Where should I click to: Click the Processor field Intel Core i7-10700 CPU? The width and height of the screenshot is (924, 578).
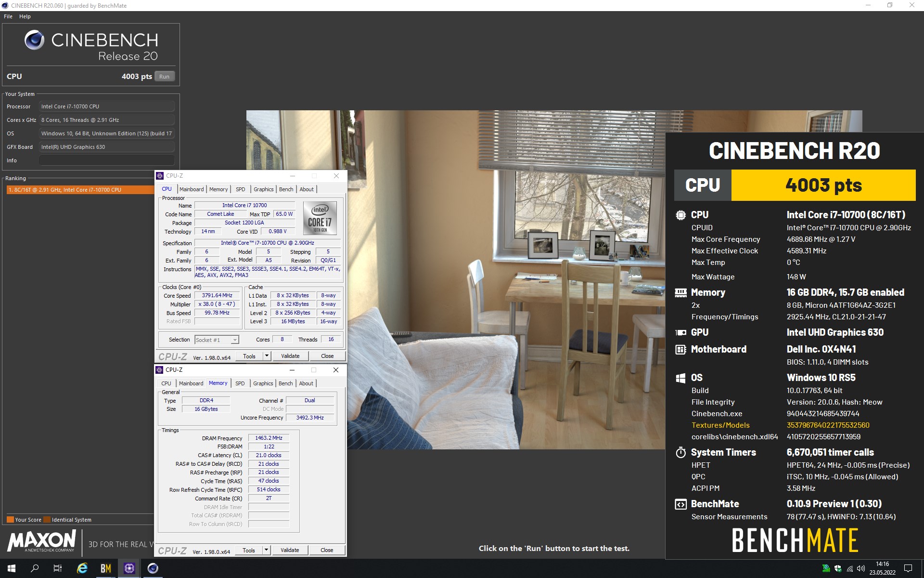click(x=107, y=106)
